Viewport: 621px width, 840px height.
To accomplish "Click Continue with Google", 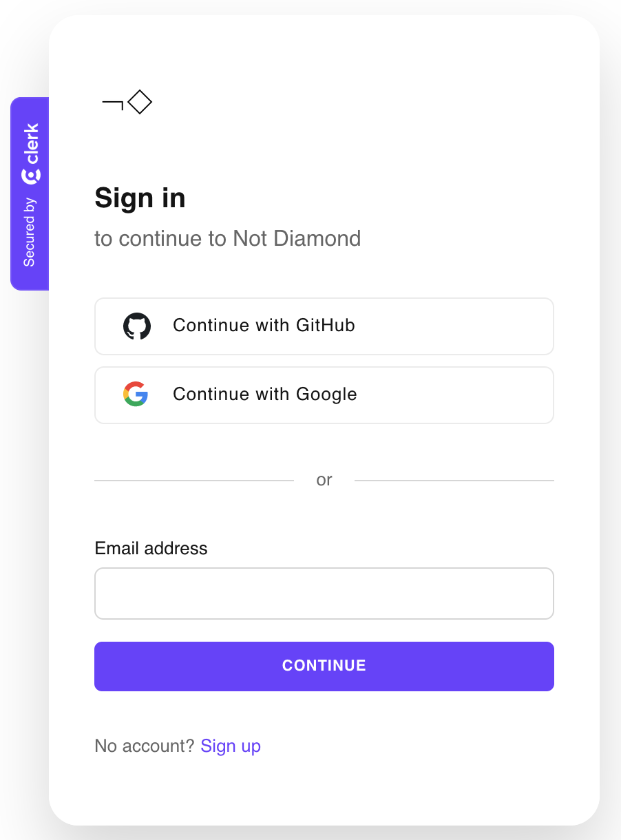I will [324, 395].
